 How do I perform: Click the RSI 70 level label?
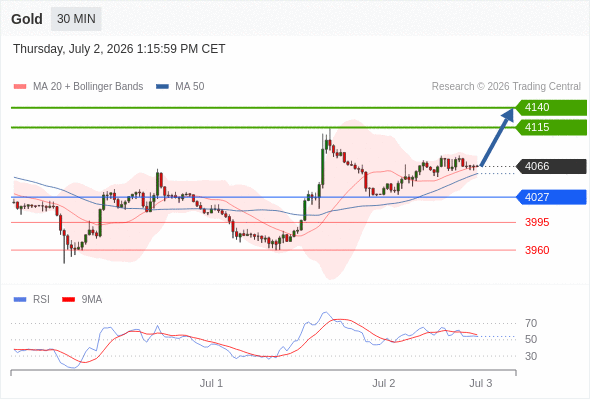pyautogui.click(x=531, y=323)
